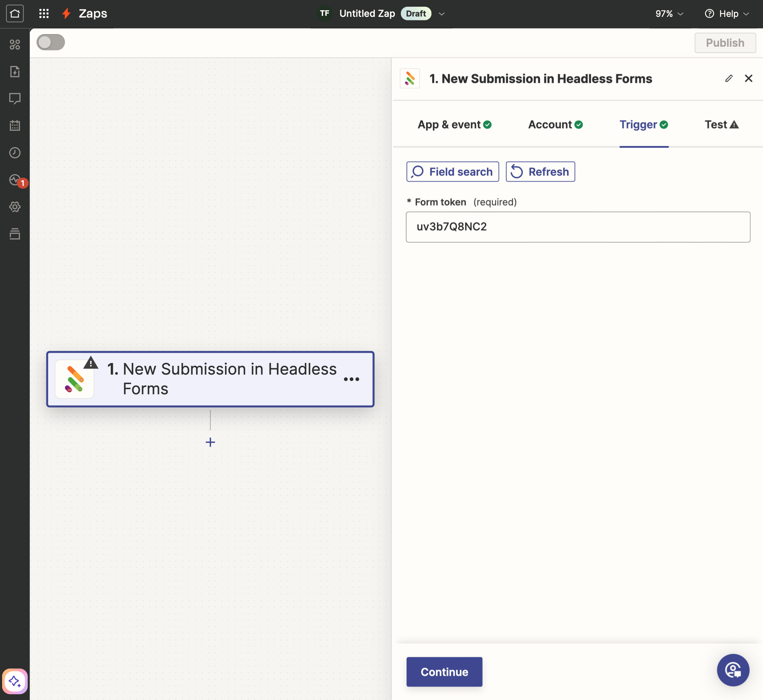This screenshot has width=763, height=700.
Task: Click the Field search button
Action: click(x=453, y=171)
